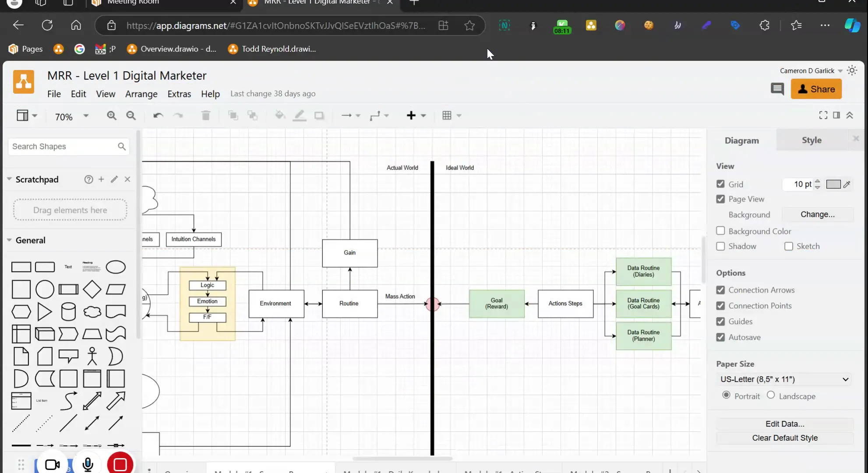
Task: Open the Arrange menu
Action: click(x=141, y=94)
